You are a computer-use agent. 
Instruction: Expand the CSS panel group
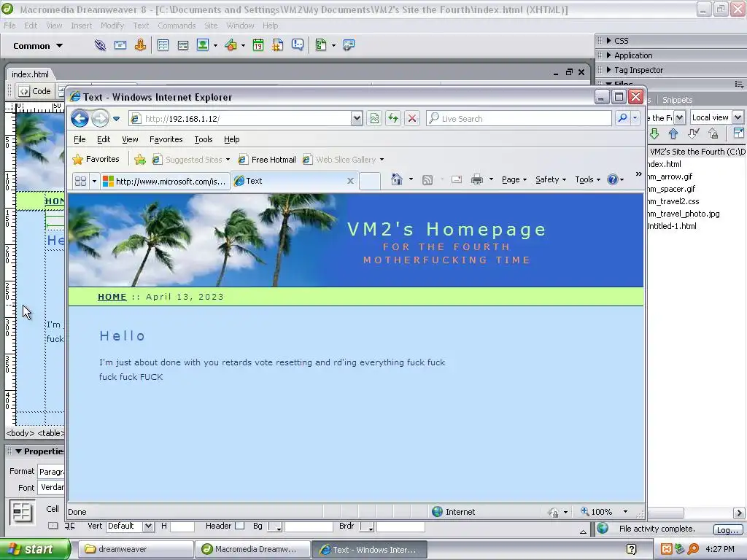(x=608, y=41)
